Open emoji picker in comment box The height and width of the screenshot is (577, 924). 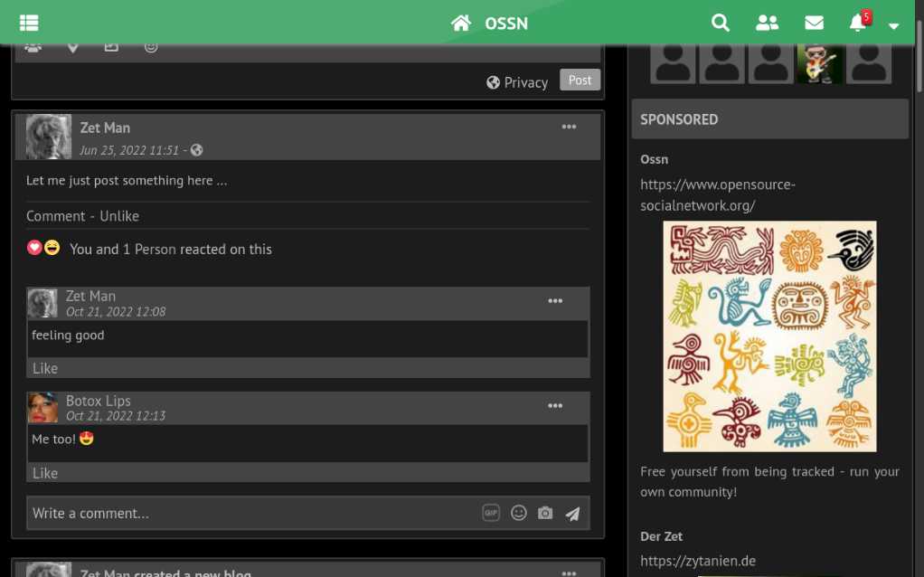519,513
